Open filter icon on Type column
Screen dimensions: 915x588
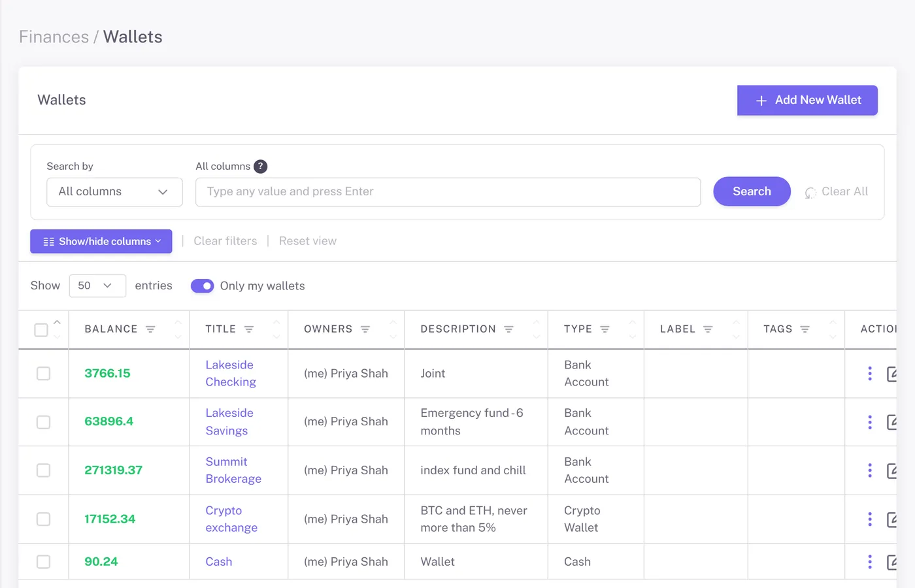tap(605, 329)
